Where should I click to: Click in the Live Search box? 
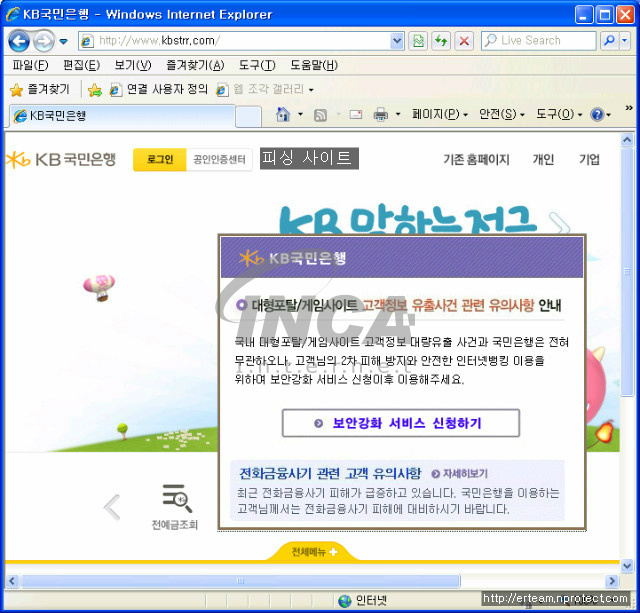538,41
